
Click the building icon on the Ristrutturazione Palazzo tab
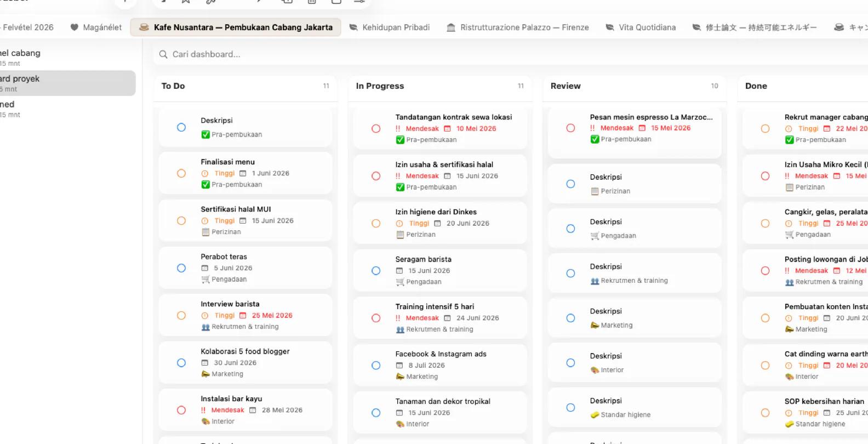point(451,27)
